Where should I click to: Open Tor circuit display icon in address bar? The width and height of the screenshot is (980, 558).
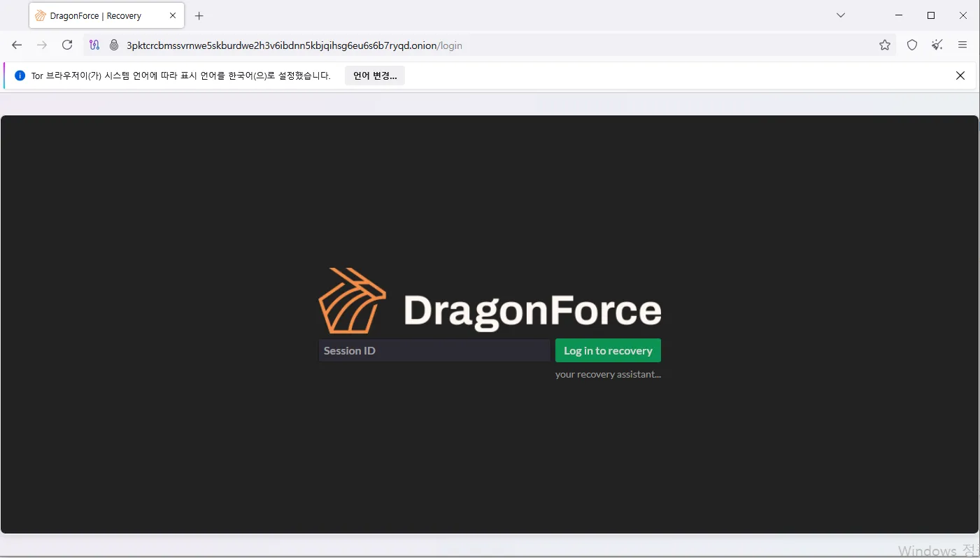[x=94, y=45]
